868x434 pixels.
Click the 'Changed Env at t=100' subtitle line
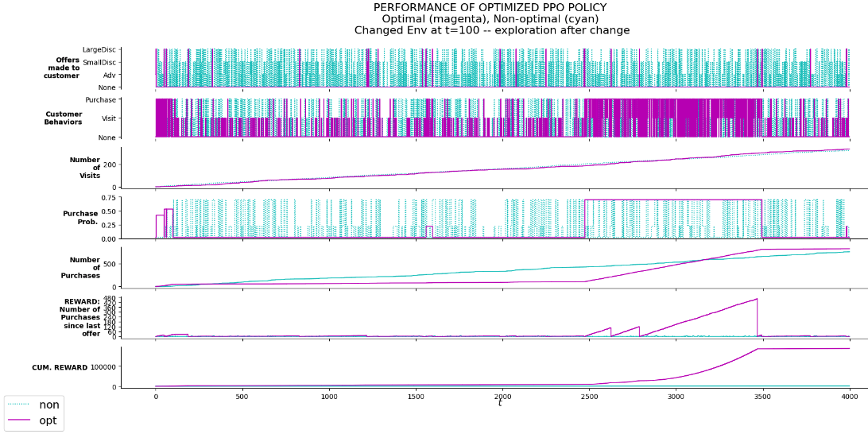tap(491, 30)
